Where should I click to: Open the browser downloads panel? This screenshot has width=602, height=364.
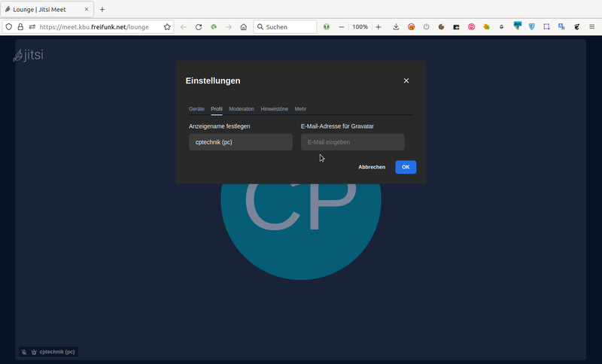click(396, 26)
